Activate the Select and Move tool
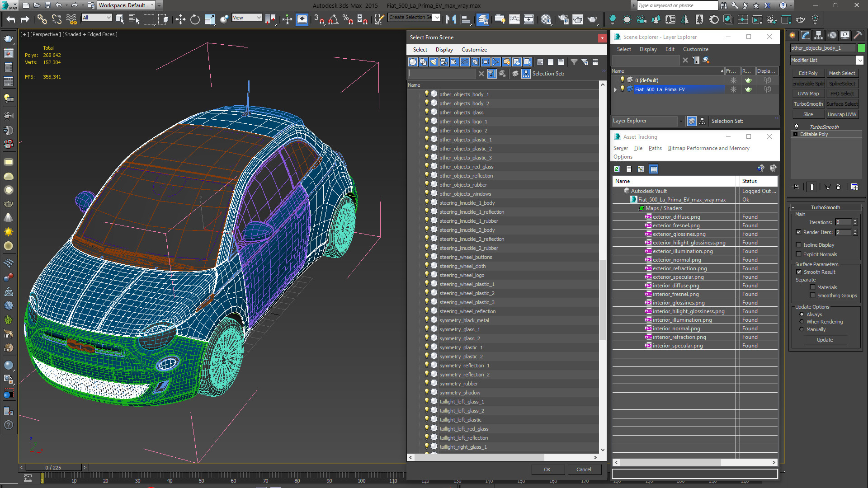Screen dimensions: 868x488 [x=180, y=19]
